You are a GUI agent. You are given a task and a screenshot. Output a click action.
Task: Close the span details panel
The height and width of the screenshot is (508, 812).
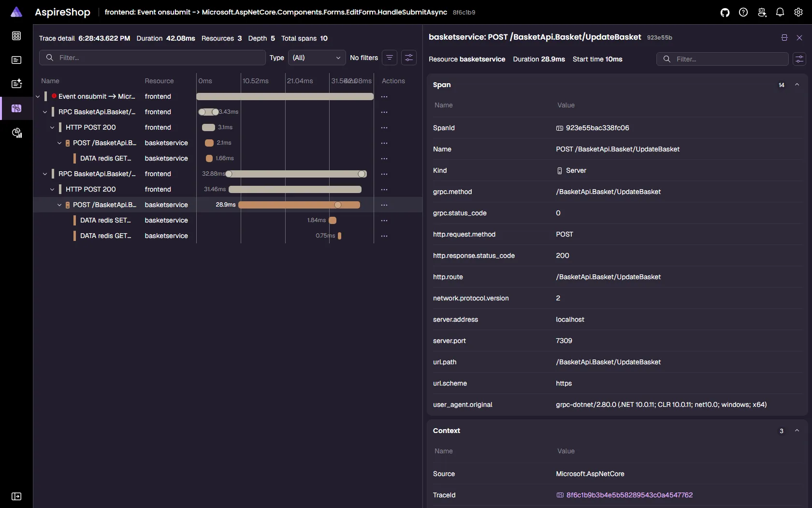pos(799,37)
